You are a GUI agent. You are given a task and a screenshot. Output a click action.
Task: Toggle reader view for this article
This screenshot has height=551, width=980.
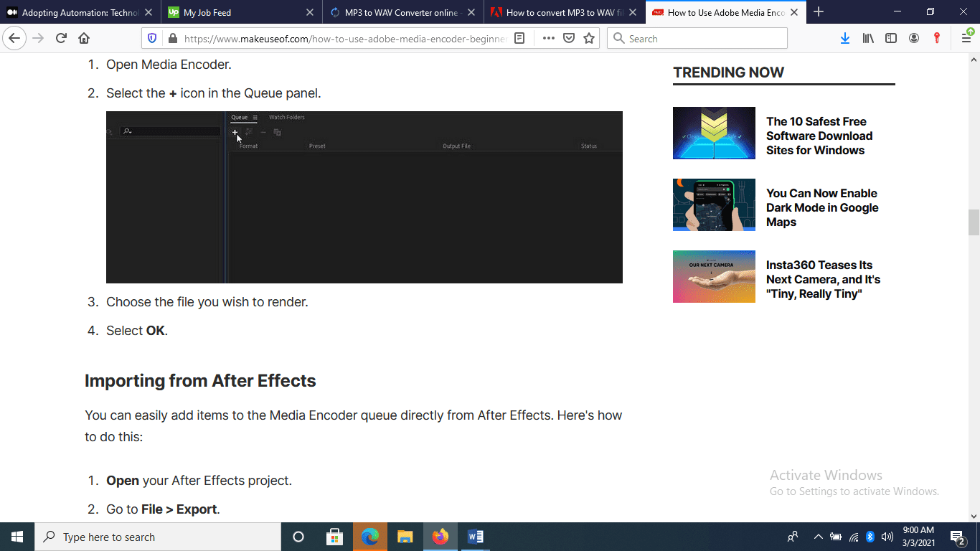pyautogui.click(x=520, y=39)
